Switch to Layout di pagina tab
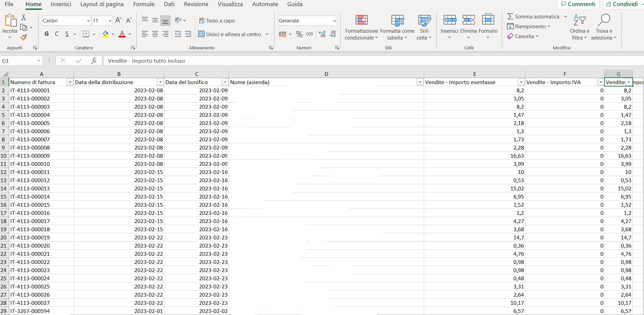 point(102,4)
